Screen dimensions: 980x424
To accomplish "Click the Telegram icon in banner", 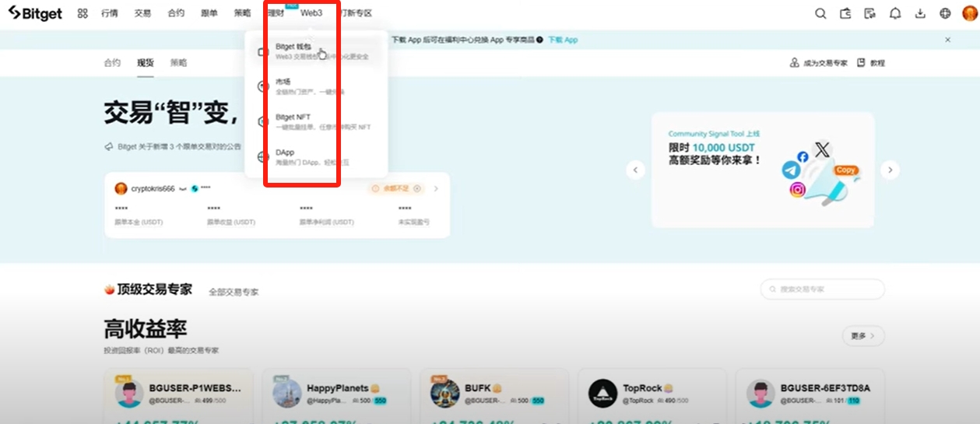I will [x=792, y=170].
